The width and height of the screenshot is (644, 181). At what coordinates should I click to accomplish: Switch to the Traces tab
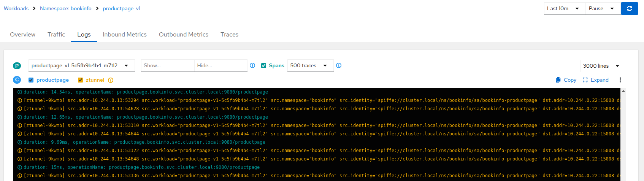(229, 34)
